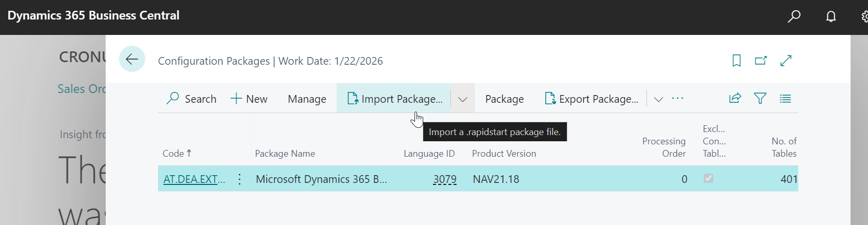The image size is (868, 225).
Task: Open row actions for AT.DEA.EXT row
Action: pyautogui.click(x=240, y=179)
